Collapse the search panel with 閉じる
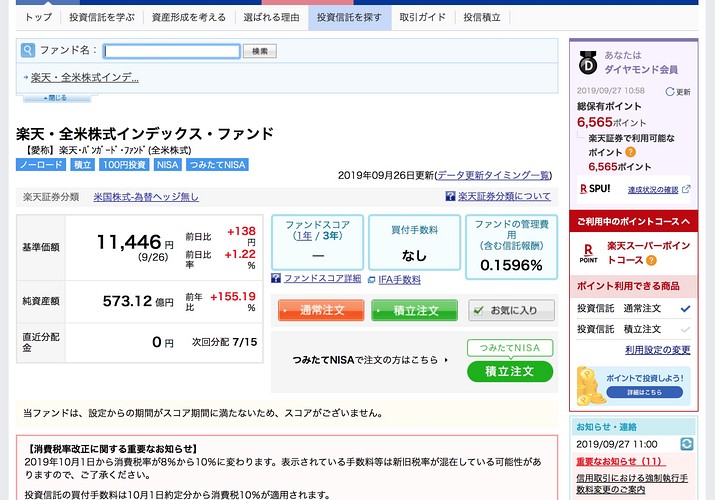 [56, 98]
